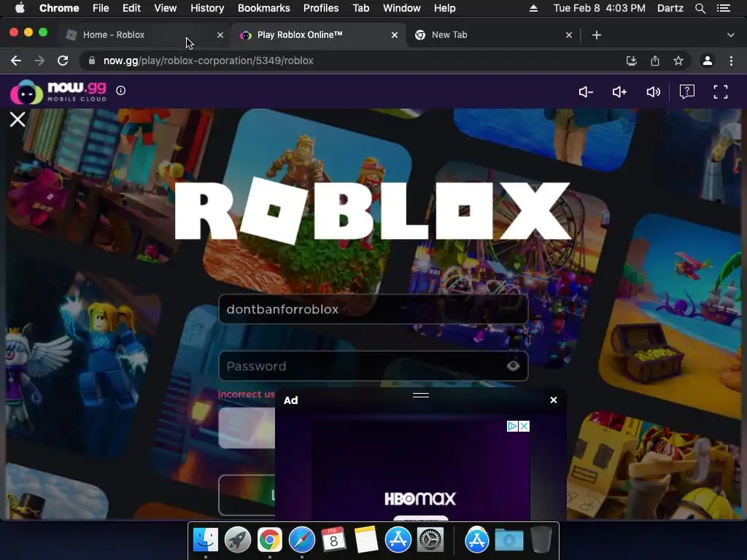Viewport: 747px width, 560px height.
Task: Open the Apple menu
Action: tap(20, 8)
